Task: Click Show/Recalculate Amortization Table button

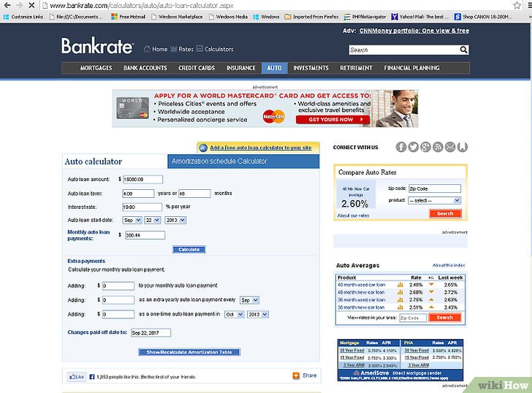Action: 189,352
